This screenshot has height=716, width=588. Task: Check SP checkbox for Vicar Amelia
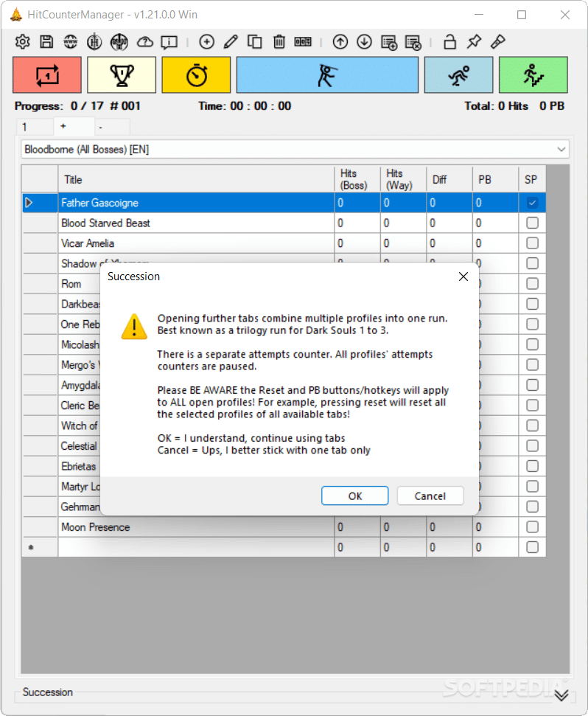pyautogui.click(x=532, y=243)
